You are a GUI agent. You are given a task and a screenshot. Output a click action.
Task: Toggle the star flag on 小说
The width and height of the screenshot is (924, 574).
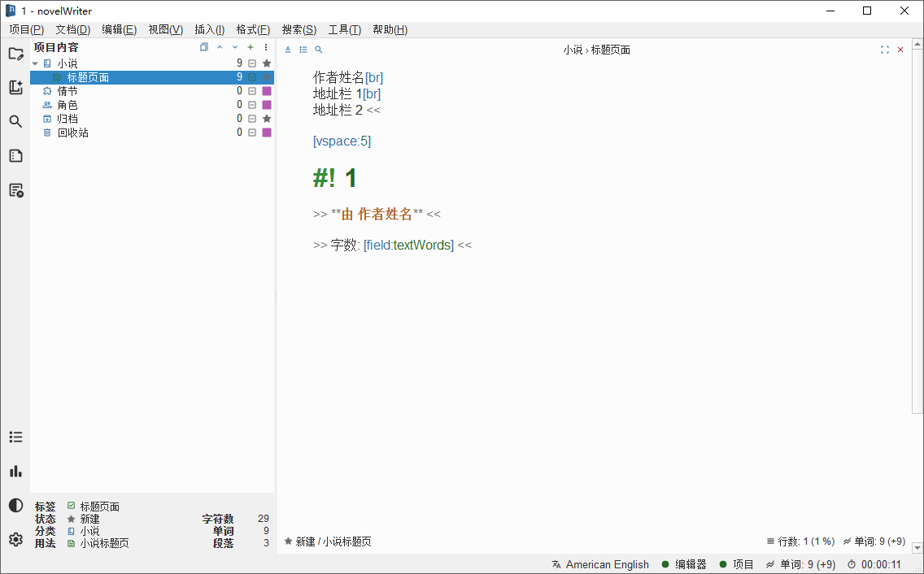pos(266,63)
